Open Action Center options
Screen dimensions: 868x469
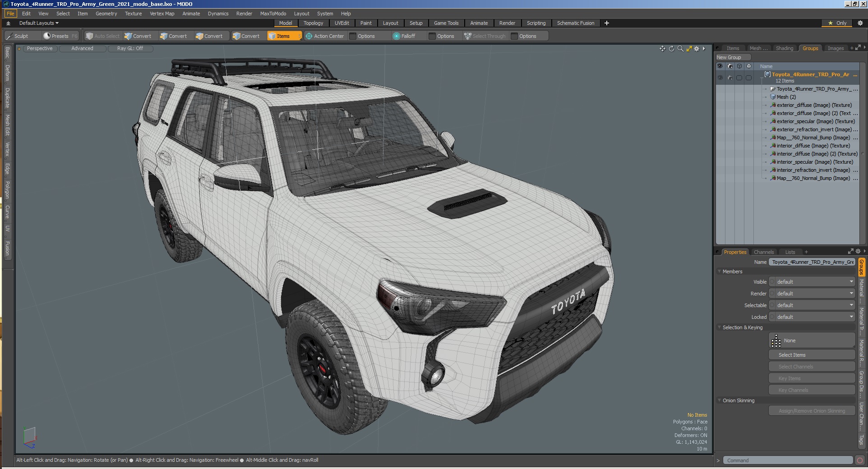click(x=325, y=36)
